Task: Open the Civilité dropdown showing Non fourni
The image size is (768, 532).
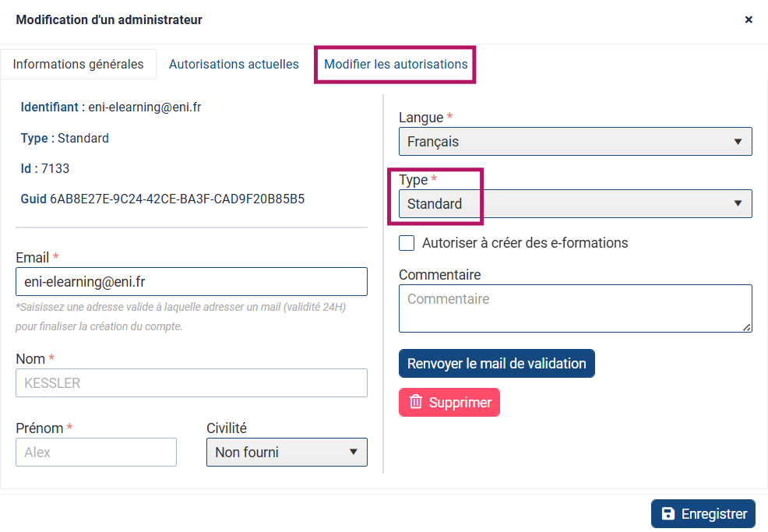Action: pos(287,452)
